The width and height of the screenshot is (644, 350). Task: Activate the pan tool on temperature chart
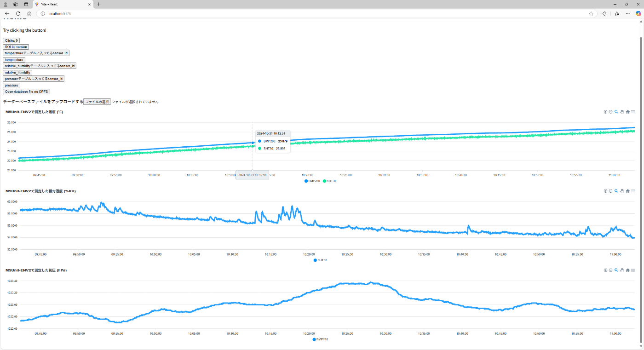click(x=622, y=112)
